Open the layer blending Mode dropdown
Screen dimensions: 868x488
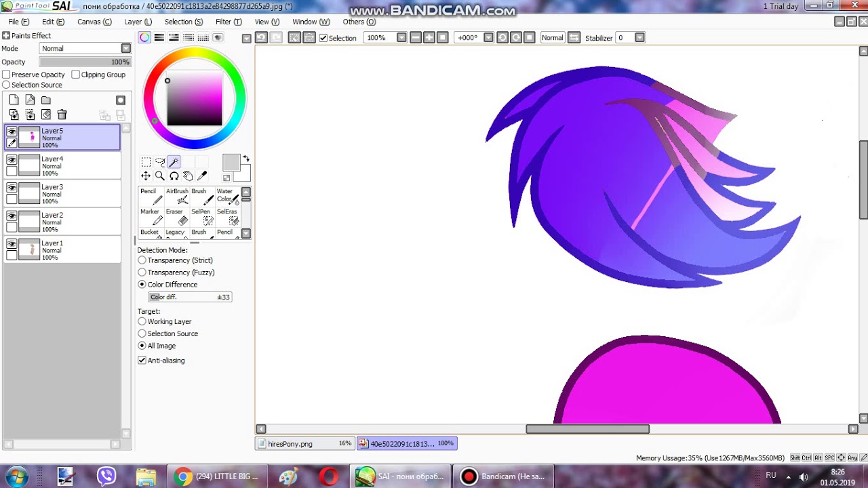coord(126,49)
